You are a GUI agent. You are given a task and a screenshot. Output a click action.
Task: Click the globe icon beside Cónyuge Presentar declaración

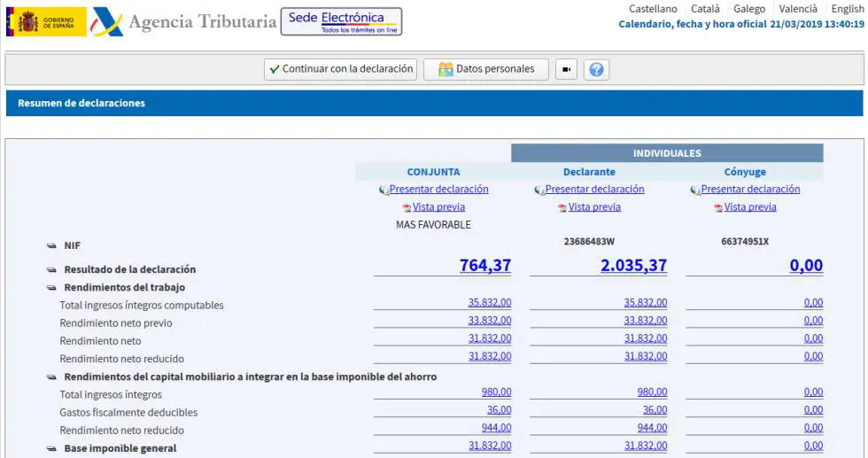[695, 190]
